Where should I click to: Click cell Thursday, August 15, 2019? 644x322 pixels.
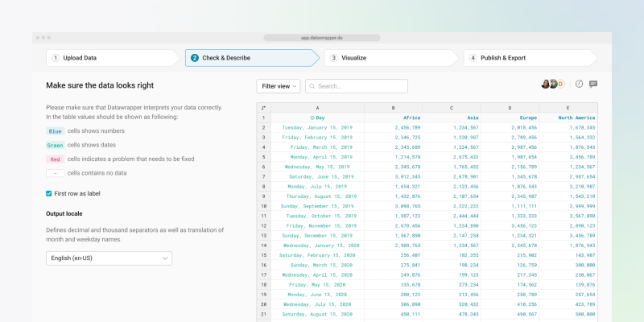pos(317,196)
